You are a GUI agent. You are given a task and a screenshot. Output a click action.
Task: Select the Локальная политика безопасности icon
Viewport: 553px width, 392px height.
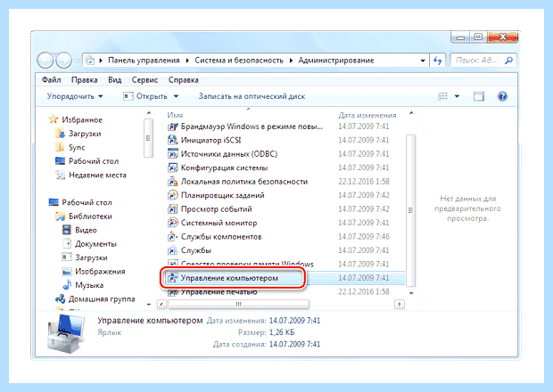pos(172,182)
